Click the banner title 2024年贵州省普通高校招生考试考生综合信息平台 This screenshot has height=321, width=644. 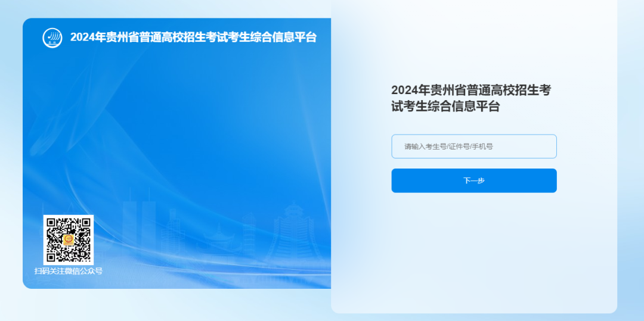(x=193, y=38)
